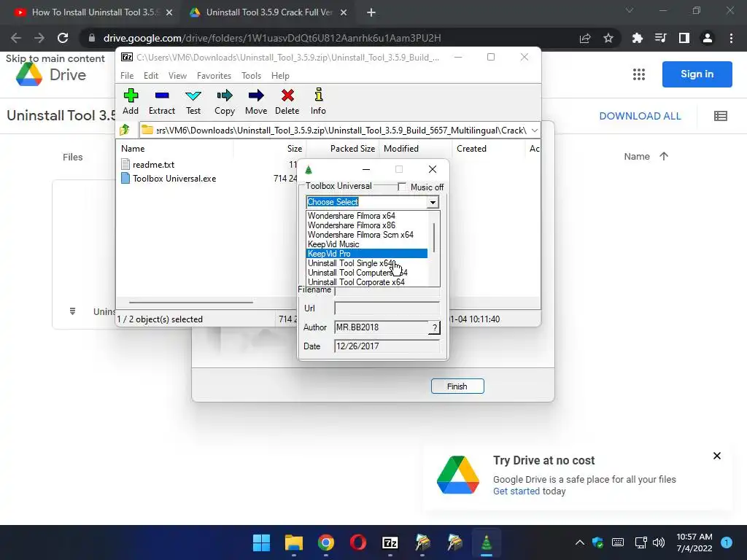Open the 7-Zip File menu
The height and width of the screenshot is (560, 747).
127,76
